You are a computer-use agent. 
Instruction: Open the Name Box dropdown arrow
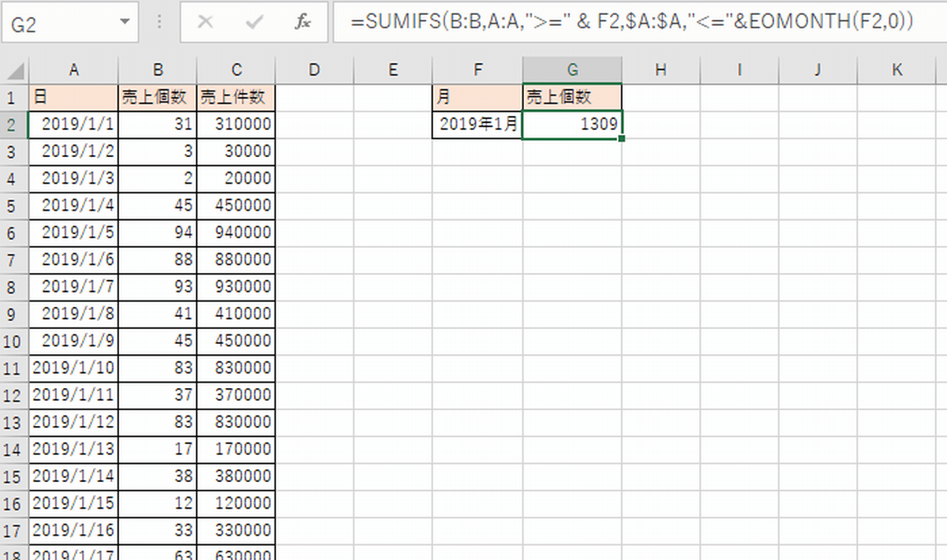(x=126, y=22)
